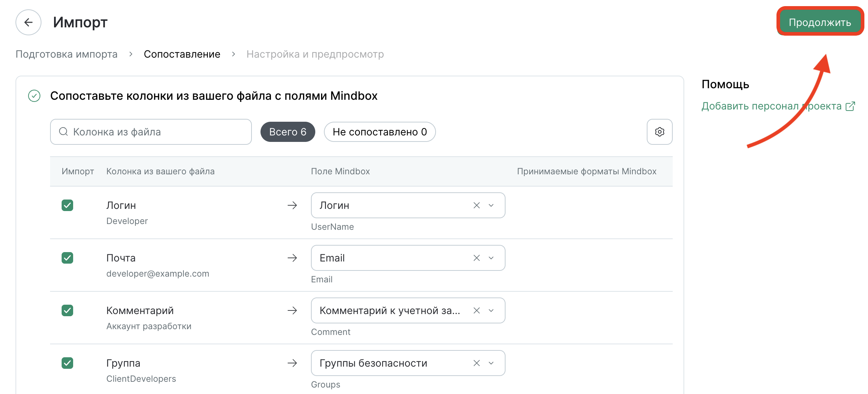Uncheck import for Почта column

67,258
